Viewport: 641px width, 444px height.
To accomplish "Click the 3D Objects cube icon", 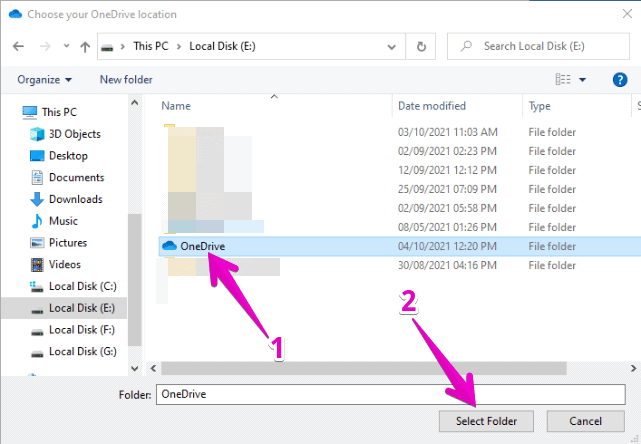I will [x=37, y=134].
